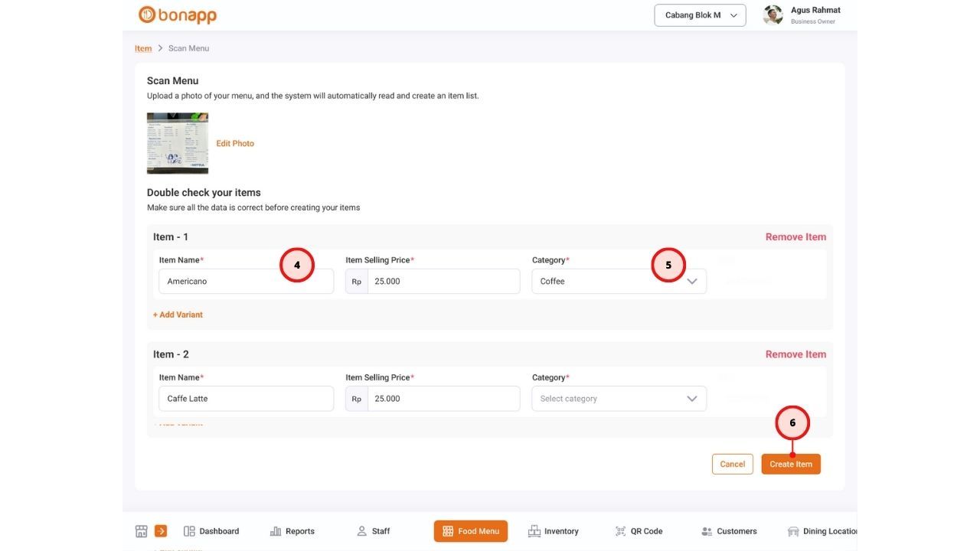Open Dining Location section

click(822, 531)
